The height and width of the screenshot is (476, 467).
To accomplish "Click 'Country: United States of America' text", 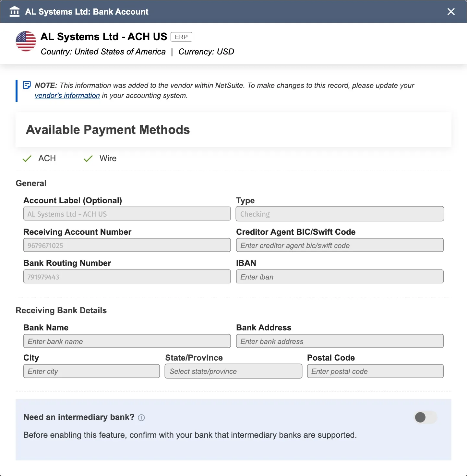I will 103,52.
